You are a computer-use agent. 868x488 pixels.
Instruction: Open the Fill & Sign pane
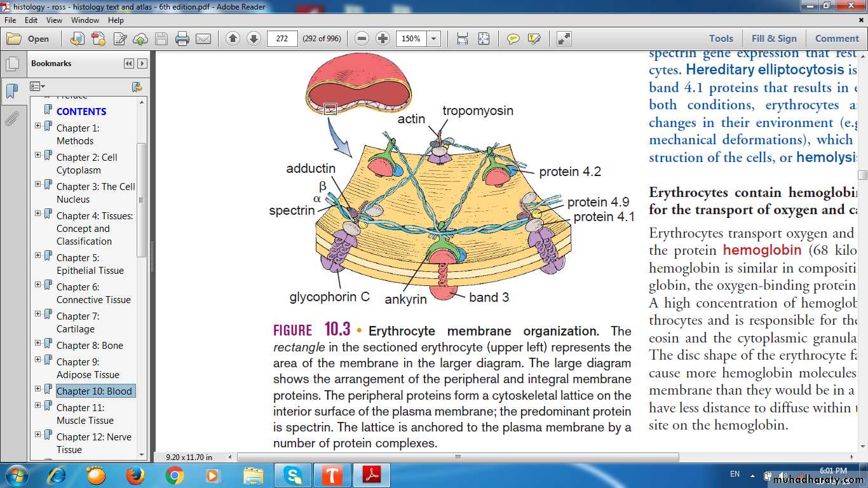[x=773, y=39]
